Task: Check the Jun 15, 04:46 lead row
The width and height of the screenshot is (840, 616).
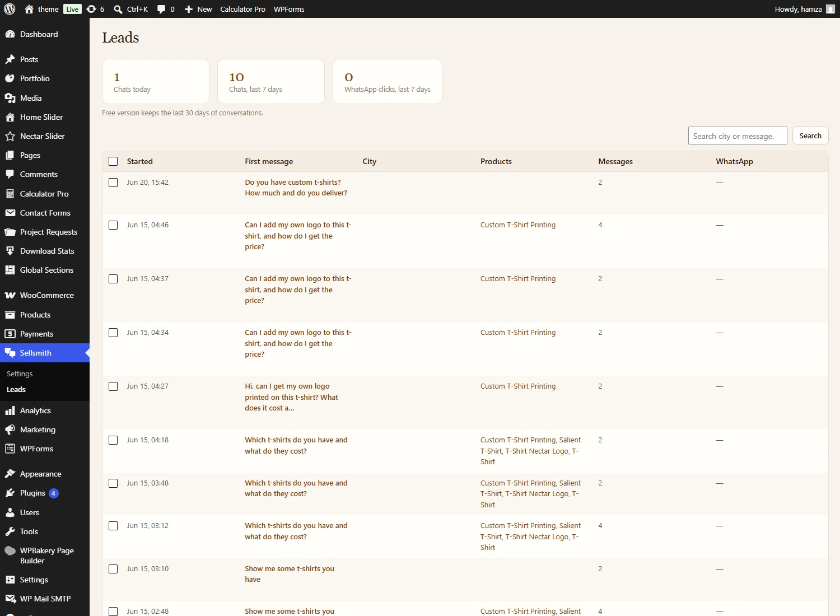Action: (x=113, y=225)
